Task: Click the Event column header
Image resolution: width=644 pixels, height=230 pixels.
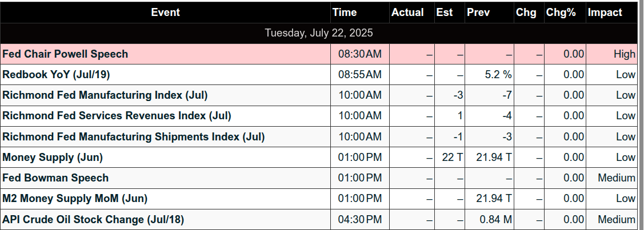Action: click(x=165, y=12)
